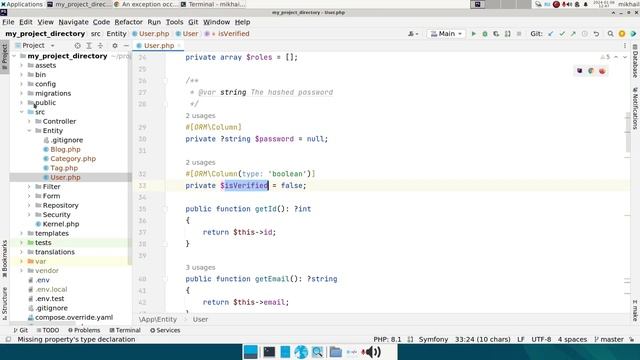Viewport: 640px width, 360px height.
Task: Click the editor vertical scrollbar
Action: point(628,133)
